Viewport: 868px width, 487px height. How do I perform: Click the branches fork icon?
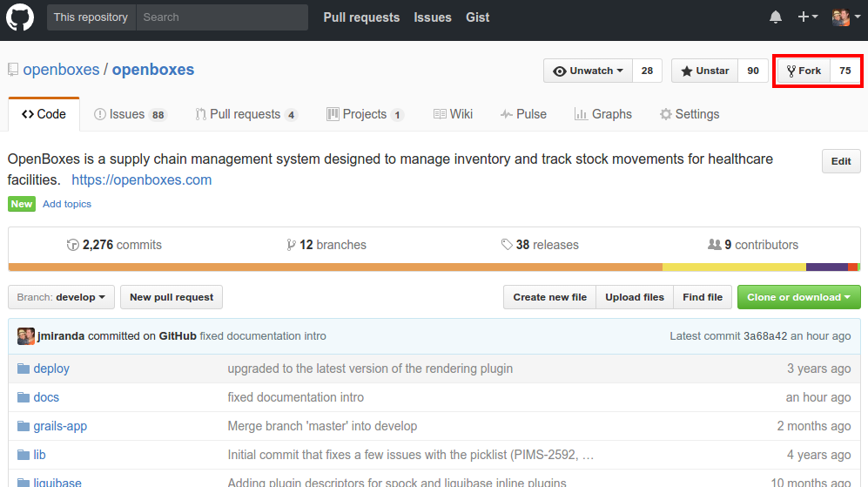pos(291,245)
